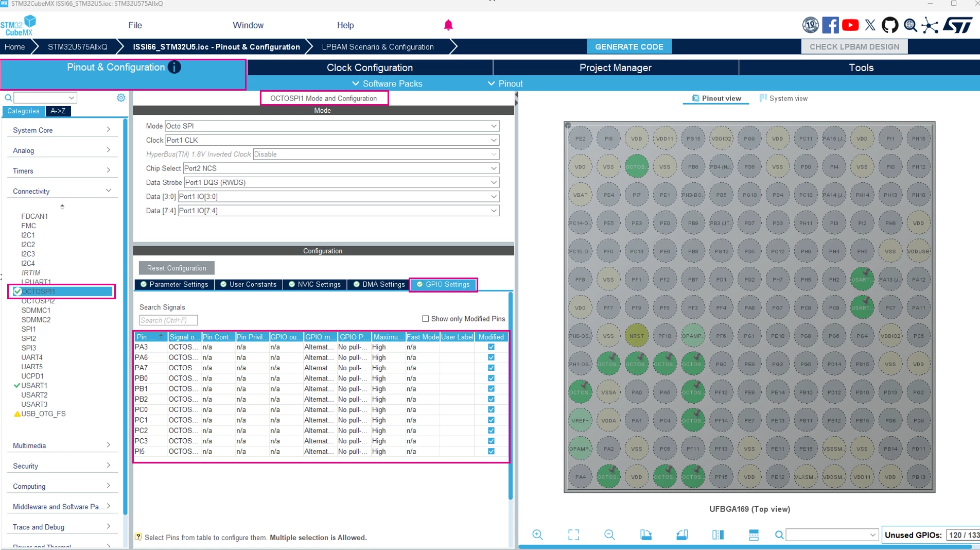980x550 pixels.
Task: Open the NVIC Settings tab
Action: point(314,284)
